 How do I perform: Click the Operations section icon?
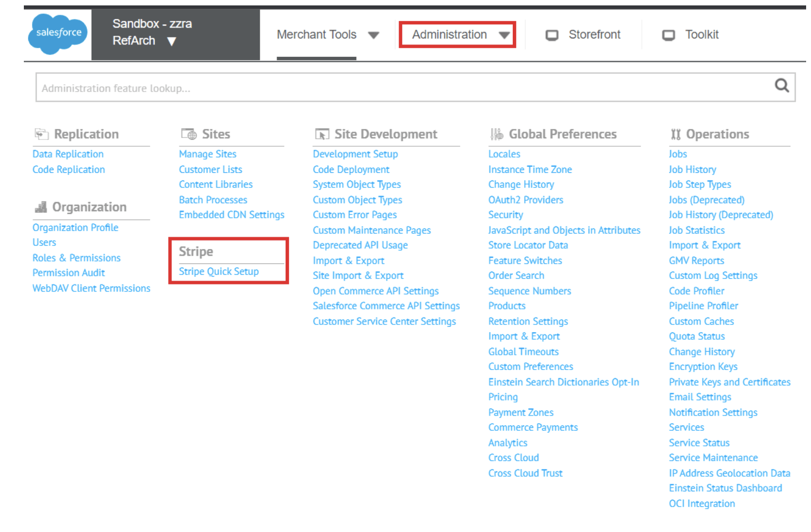675,134
